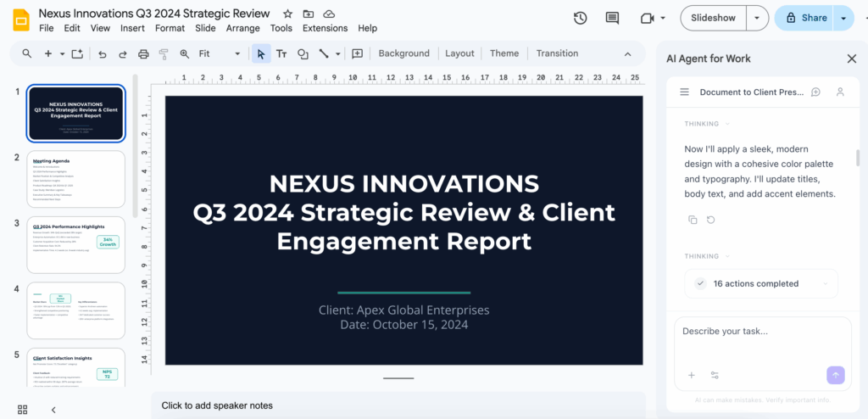Viewport: 868px width, 419px height.
Task: Open the Google Slides home icon
Action: [x=20, y=20]
